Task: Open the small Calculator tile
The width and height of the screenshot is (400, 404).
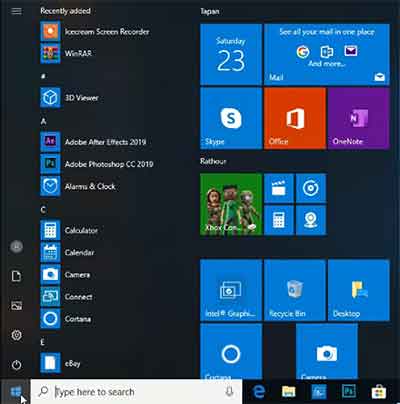Action: 279,220
